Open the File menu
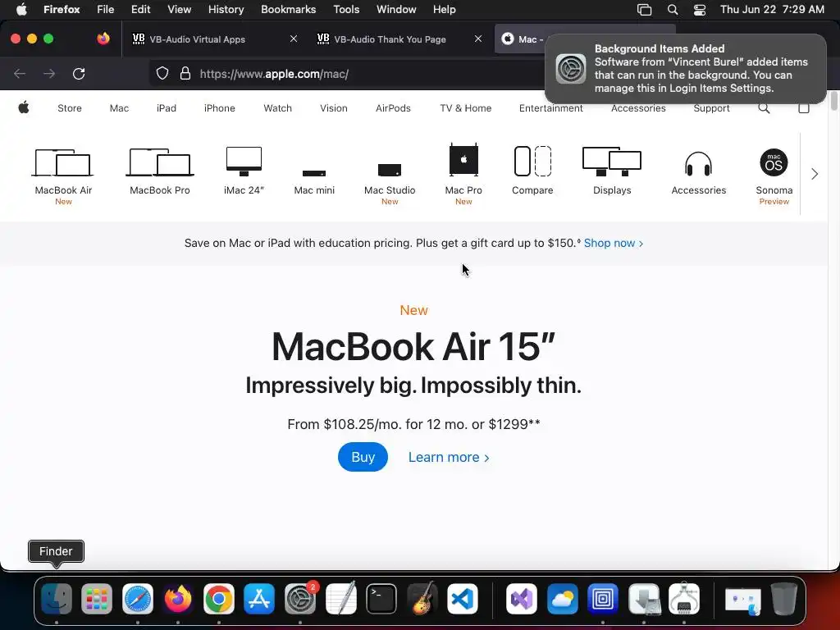Screen dimensions: 840x630 coord(106,9)
